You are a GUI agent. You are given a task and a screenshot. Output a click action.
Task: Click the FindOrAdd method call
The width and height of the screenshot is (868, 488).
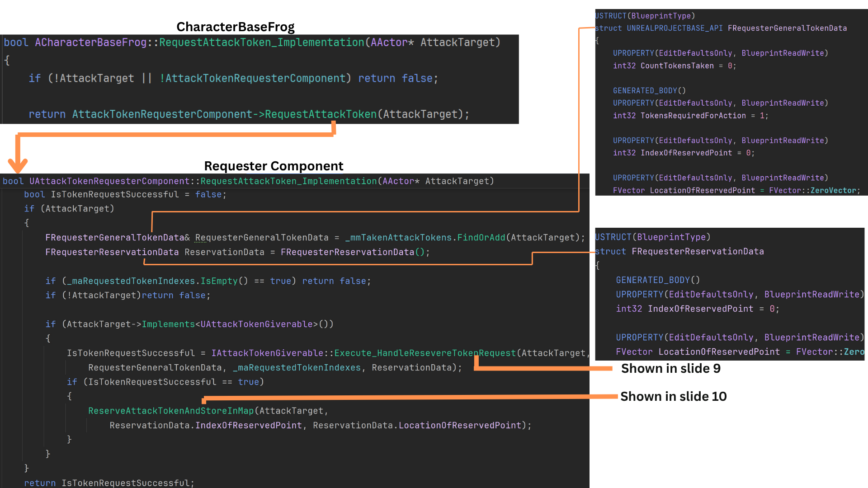(481, 238)
